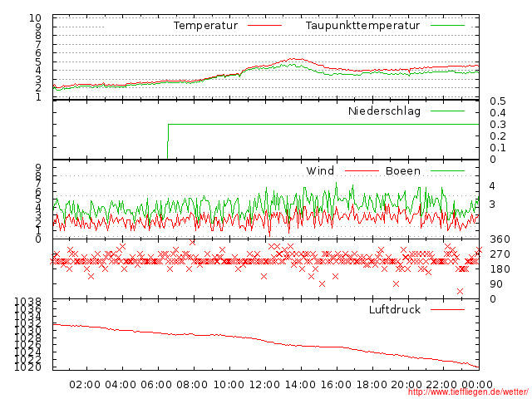Click the Luftdruck legend label

coord(395,309)
